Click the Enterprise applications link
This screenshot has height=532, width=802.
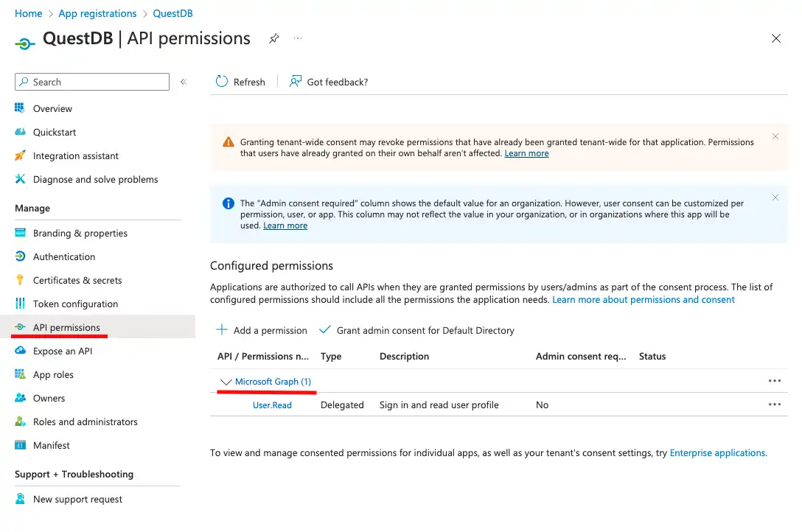716,452
